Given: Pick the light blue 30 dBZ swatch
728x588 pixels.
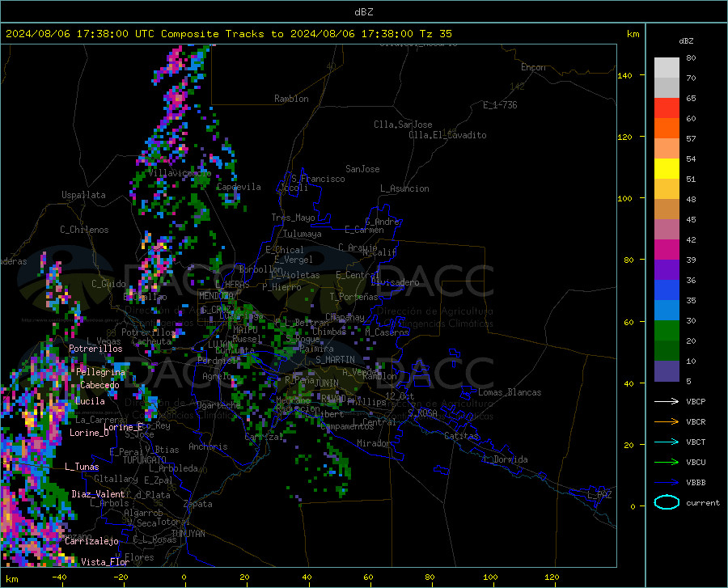Looking at the screenshot, I should [x=667, y=311].
